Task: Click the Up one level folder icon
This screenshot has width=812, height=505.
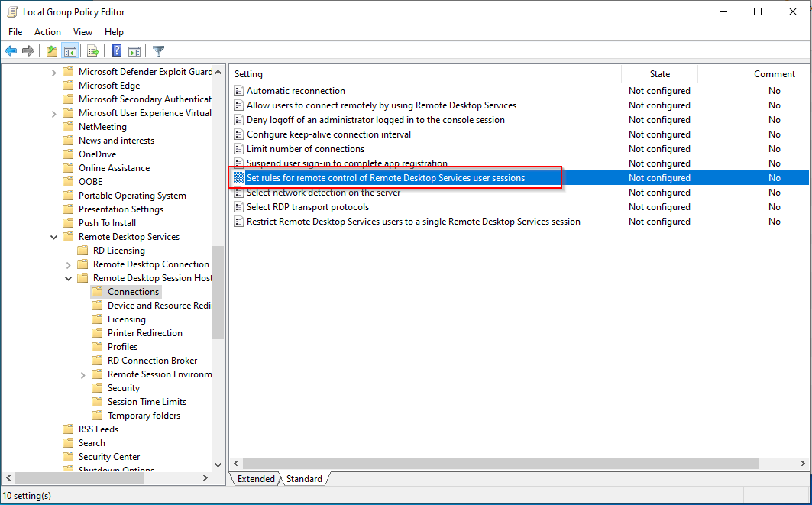Action: (x=51, y=51)
